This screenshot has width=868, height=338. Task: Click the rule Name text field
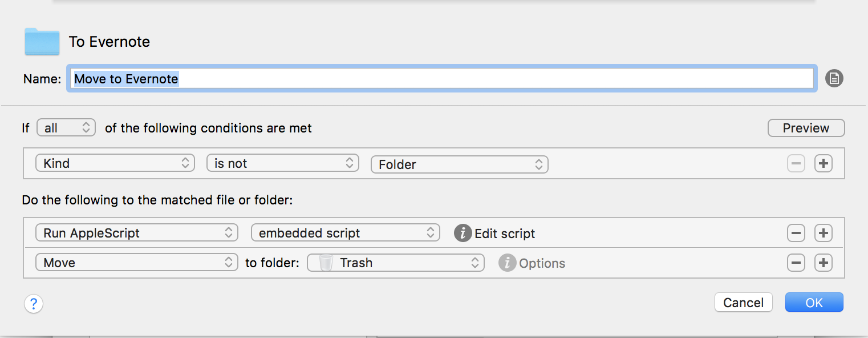coord(442,78)
